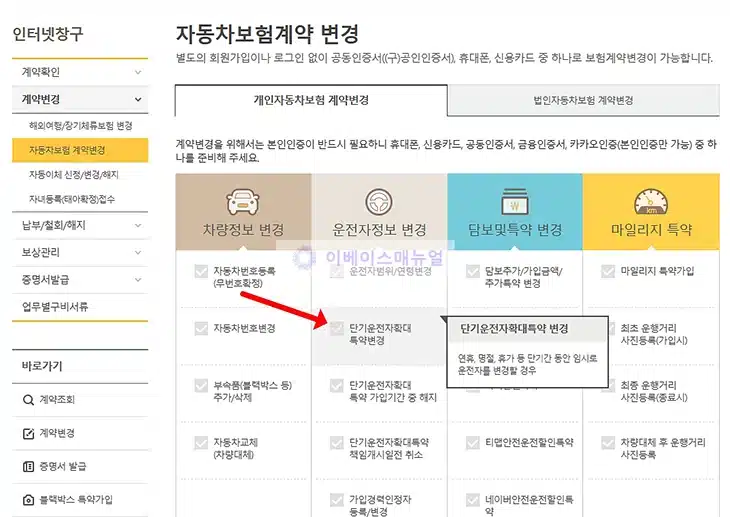The image size is (730, 517).
Task: Click the document icon beside 증명서 발급
Action: 28,466
